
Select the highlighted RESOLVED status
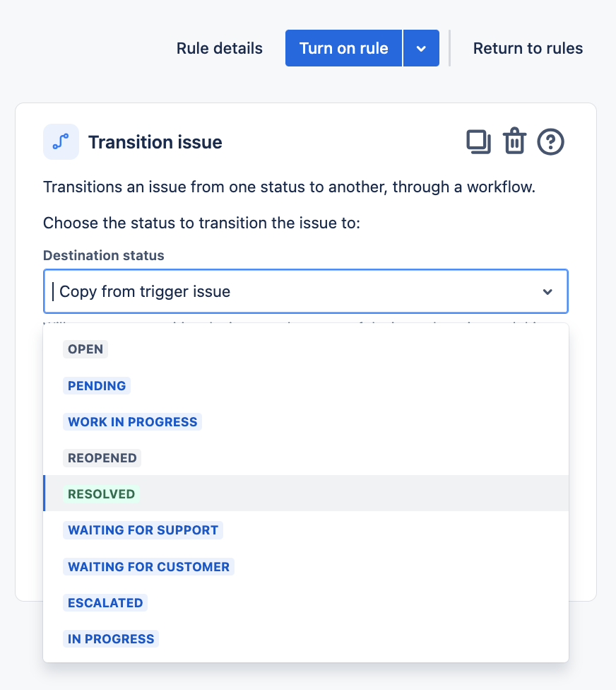[x=101, y=493]
